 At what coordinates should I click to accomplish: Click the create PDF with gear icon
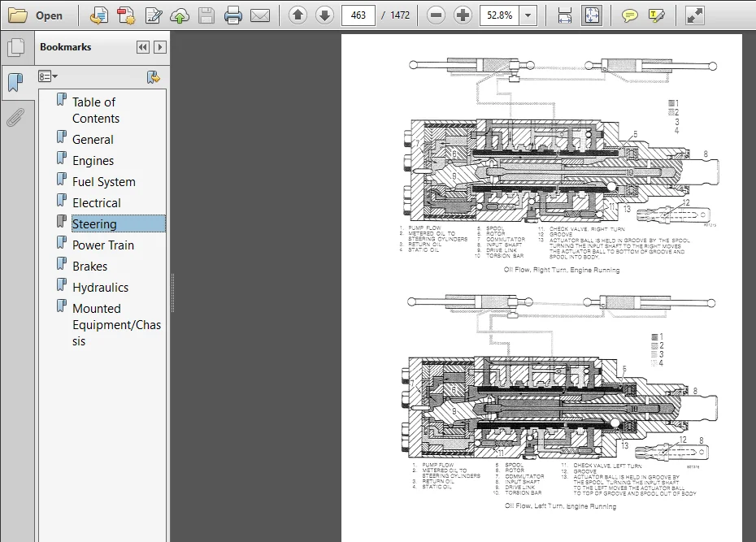126,15
